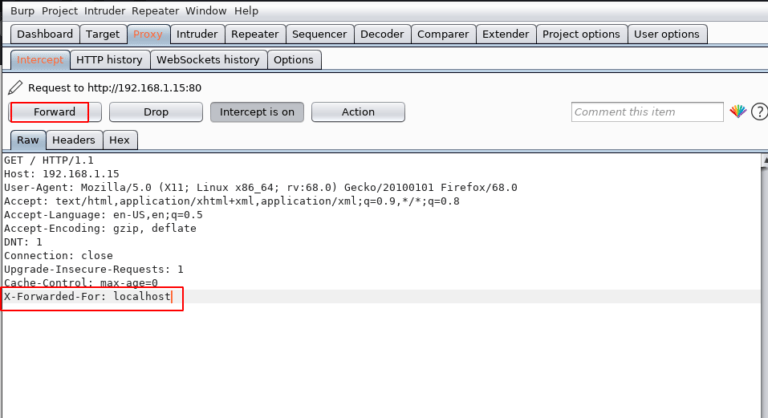768x418 pixels.
Task: Switch request view to Hex
Action: (121, 141)
